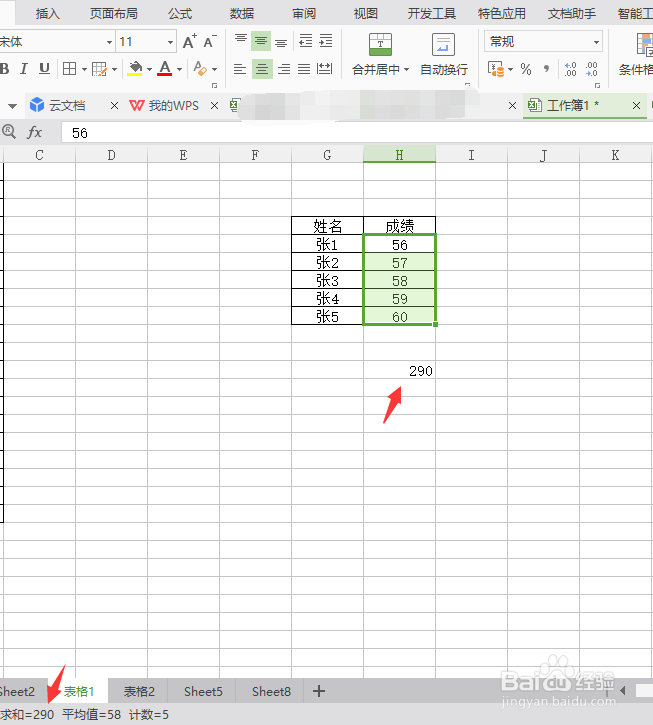Select column H header
The width and height of the screenshot is (653, 725).
point(400,154)
